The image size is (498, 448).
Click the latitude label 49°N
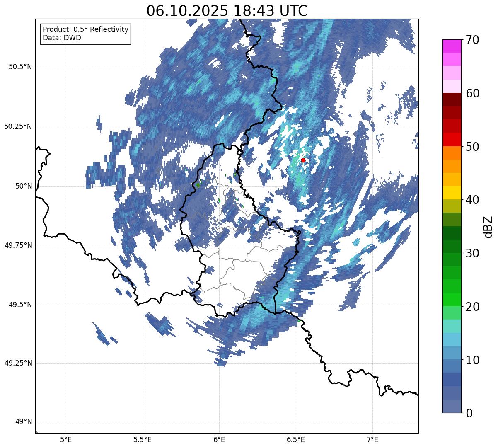[x=23, y=422]
